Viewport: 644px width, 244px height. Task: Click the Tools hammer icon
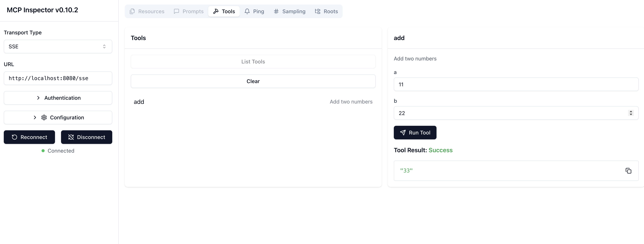pos(216,11)
